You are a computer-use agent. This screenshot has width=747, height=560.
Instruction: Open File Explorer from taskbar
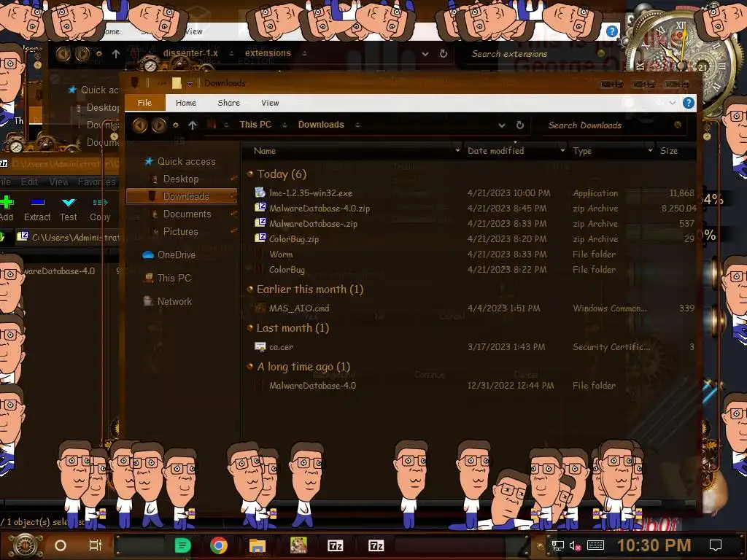click(x=258, y=545)
